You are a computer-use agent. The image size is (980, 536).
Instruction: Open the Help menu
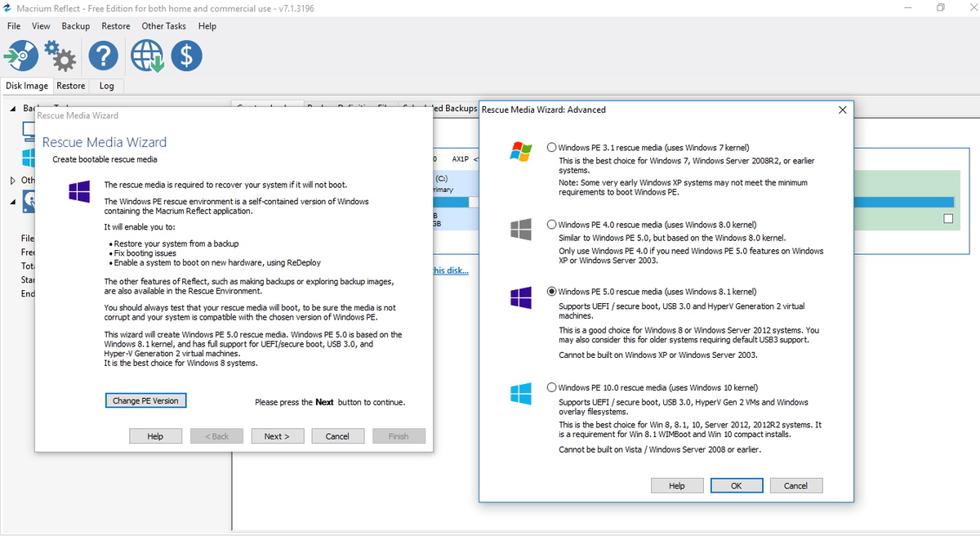point(207,26)
